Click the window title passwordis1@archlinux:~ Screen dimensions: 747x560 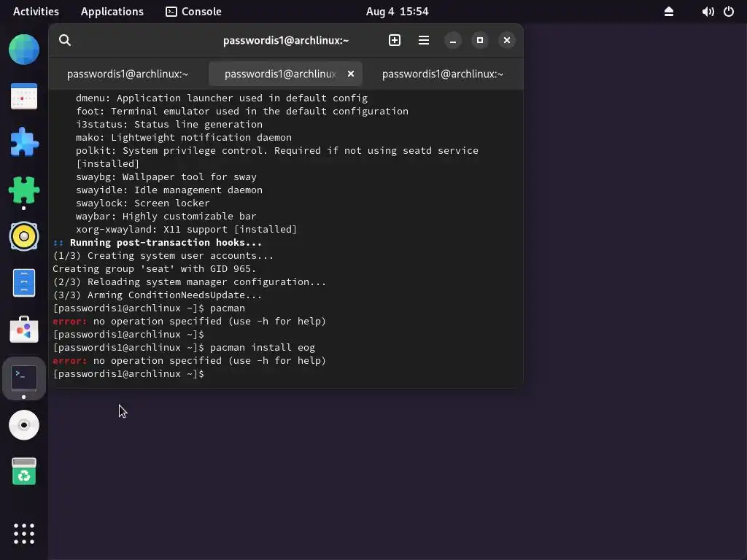[x=286, y=41]
